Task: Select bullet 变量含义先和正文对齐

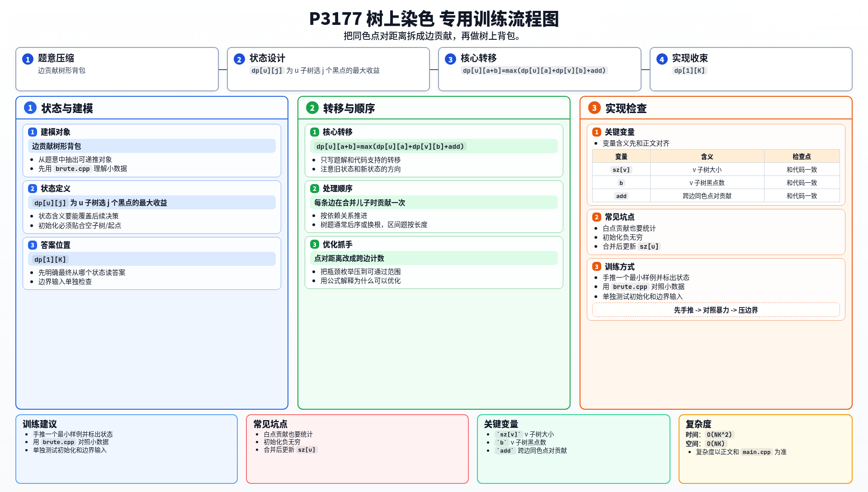Action: click(636, 143)
